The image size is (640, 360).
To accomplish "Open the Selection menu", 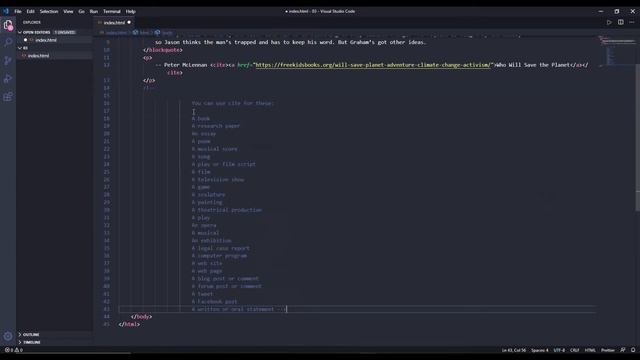I will coord(49,11).
